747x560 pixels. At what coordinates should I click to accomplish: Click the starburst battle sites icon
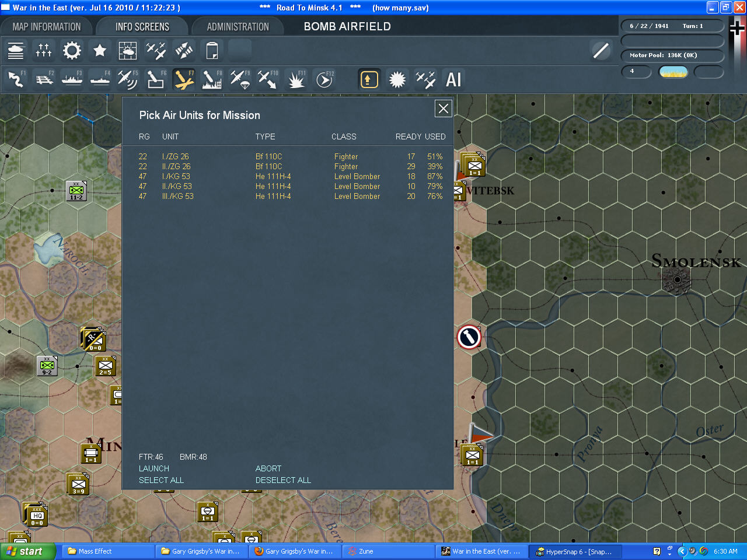pos(397,79)
